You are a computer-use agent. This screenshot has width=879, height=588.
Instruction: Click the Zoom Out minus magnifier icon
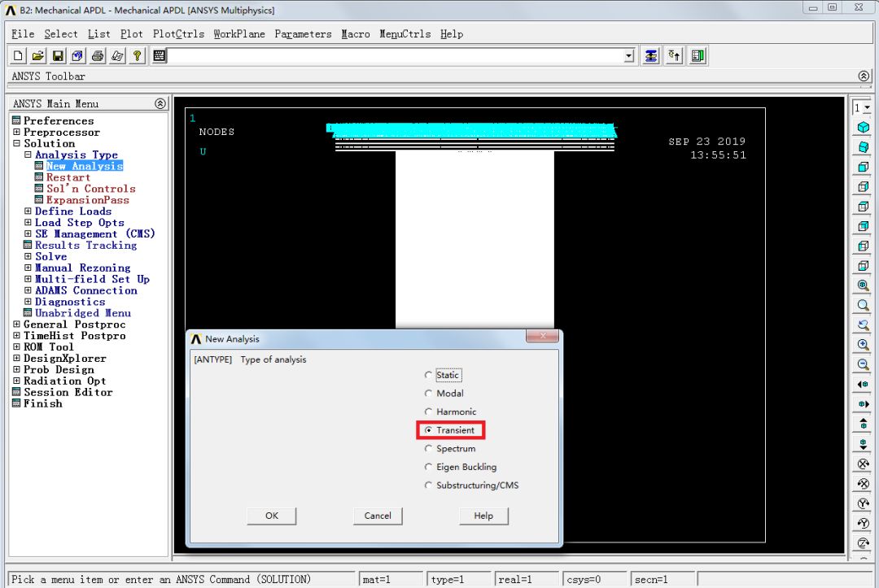point(864,364)
